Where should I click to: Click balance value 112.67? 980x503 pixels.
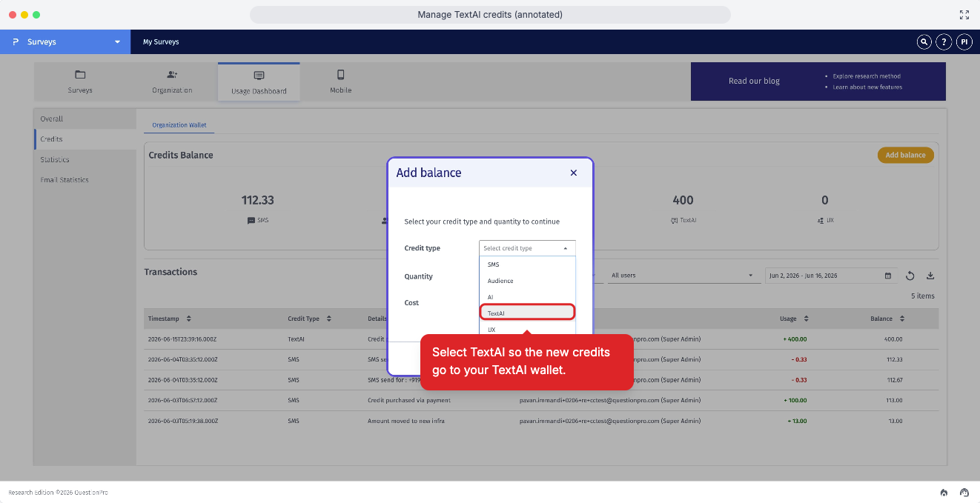(893, 380)
